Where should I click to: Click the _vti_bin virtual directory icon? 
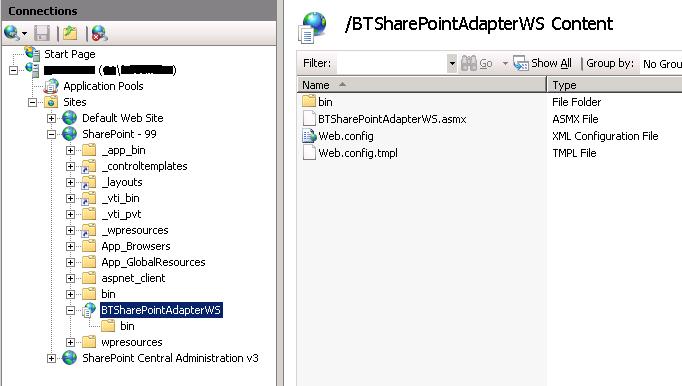89,198
